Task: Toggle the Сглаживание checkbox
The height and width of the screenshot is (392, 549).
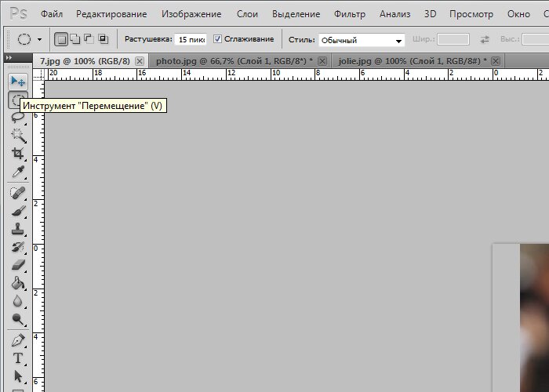Action: (x=217, y=39)
